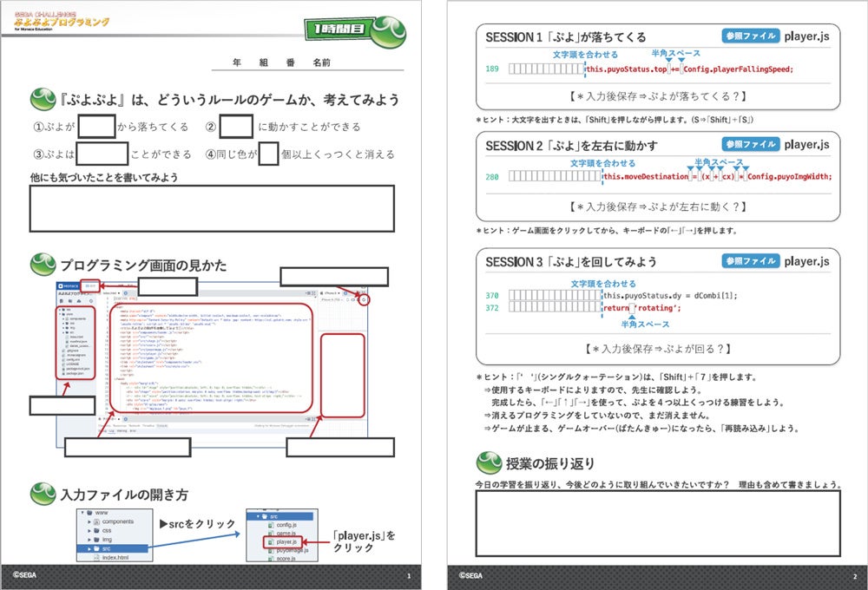Select the red-boxed tab in the IDE screenshot
Viewport: 868px width, 590px height.
[x=90, y=285]
